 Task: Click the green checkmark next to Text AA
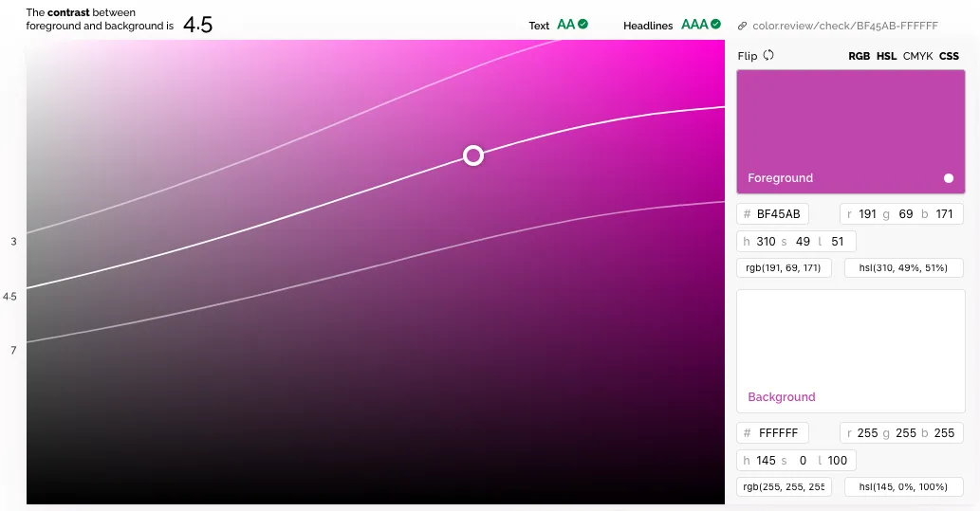582,25
